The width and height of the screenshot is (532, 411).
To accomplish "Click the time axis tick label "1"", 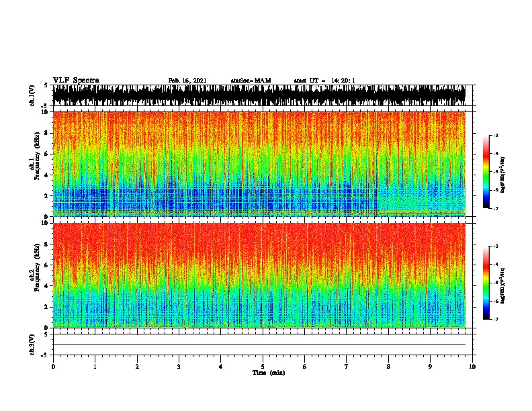I will point(95,367).
